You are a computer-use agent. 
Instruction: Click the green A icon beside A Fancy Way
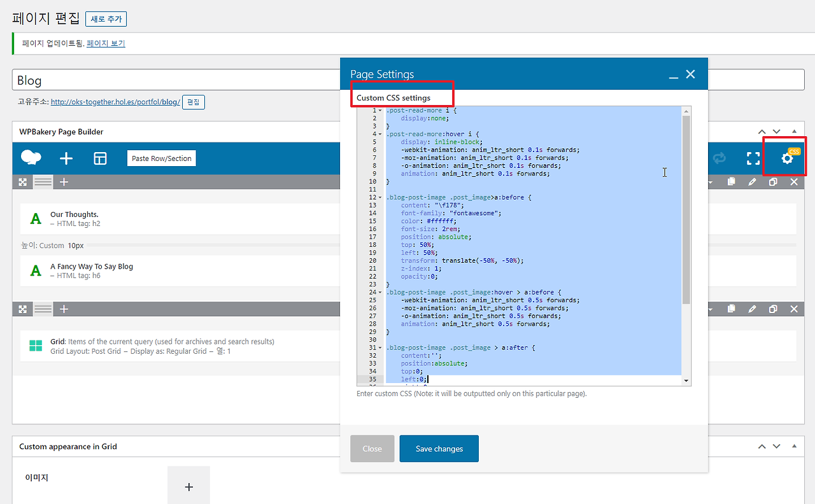(36, 271)
